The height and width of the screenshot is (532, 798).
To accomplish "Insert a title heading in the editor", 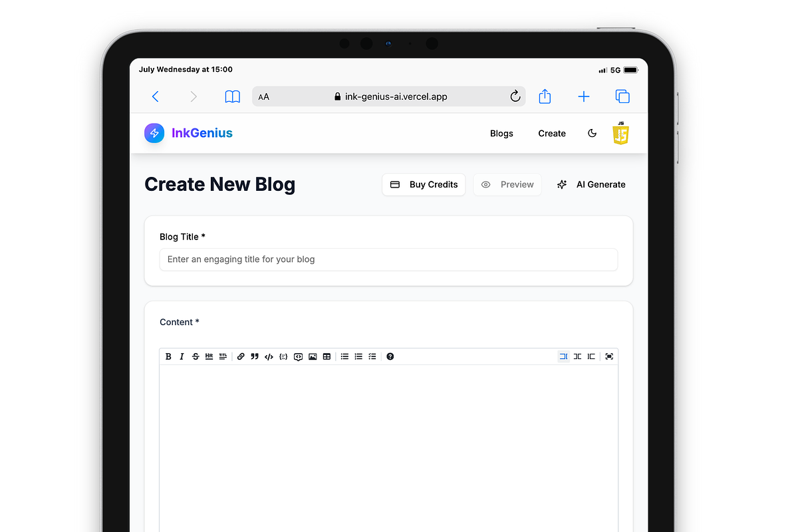I will [x=223, y=356].
